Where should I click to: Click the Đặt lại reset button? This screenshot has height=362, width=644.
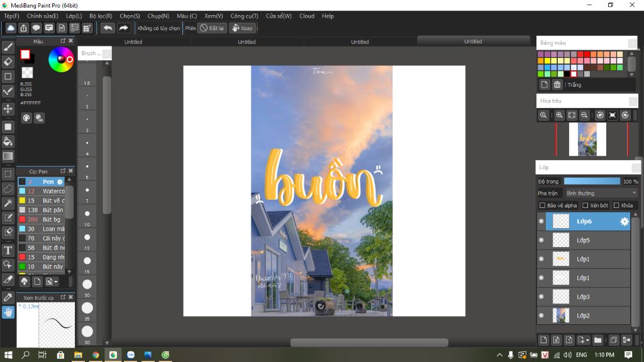[x=212, y=28]
